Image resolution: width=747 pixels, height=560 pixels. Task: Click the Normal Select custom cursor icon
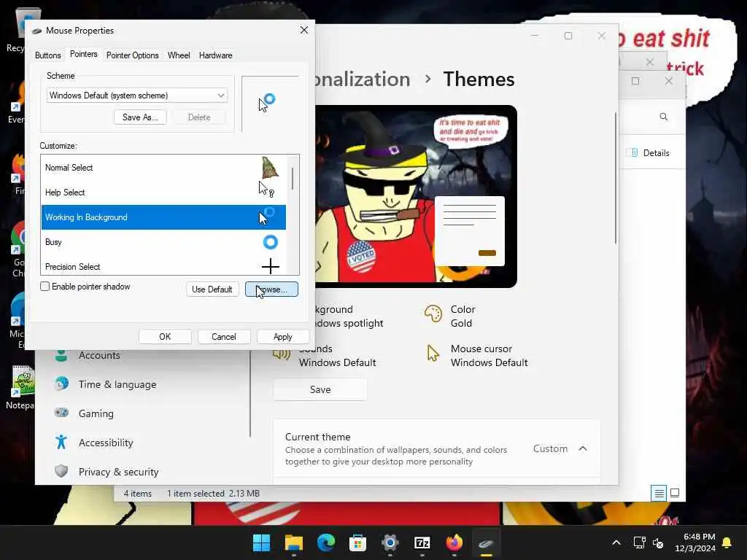270,168
